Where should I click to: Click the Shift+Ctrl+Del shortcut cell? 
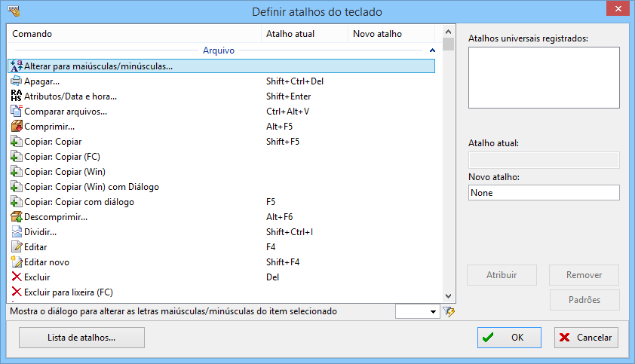coord(295,81)
